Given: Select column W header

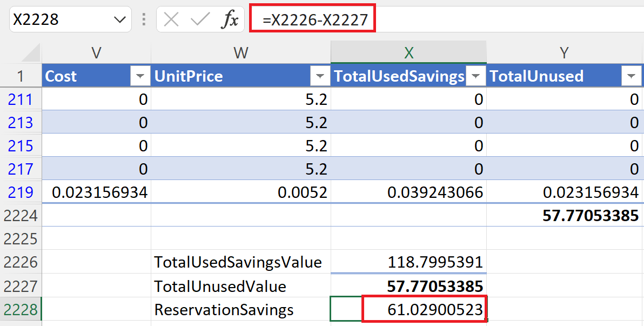Looking at the screenshot, I should click(x=240, y=52).
